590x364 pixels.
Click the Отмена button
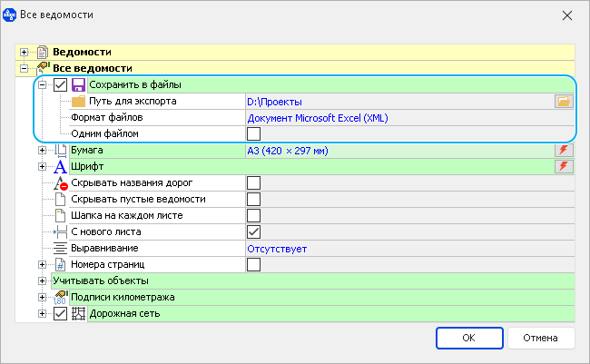(541, 338)
